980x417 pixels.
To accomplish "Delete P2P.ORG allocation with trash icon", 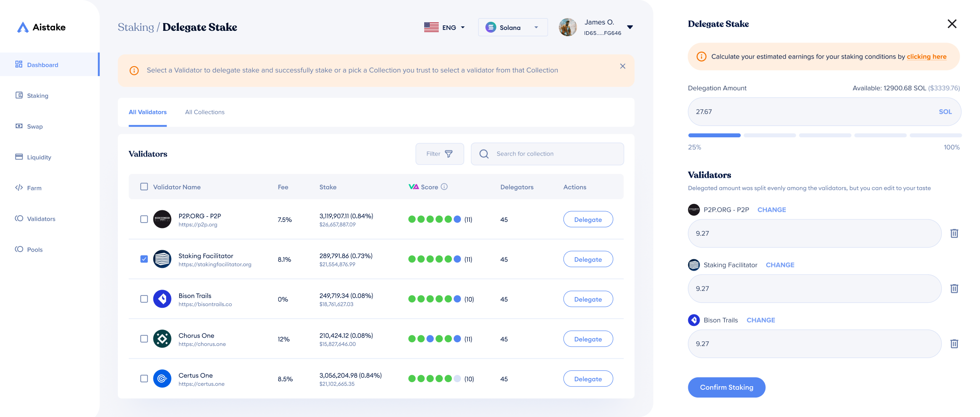I will pos(954,233).
